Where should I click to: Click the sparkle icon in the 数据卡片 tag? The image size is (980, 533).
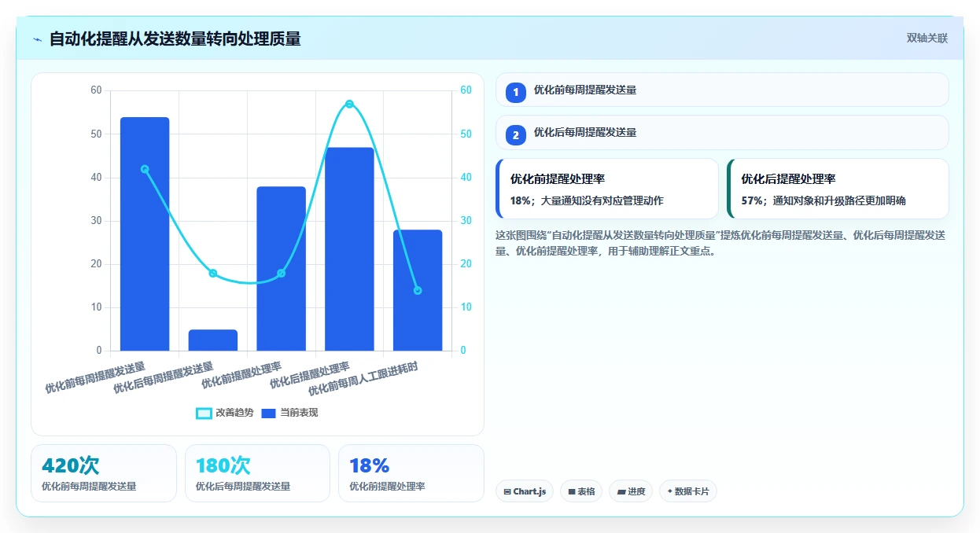coord(669,491)
